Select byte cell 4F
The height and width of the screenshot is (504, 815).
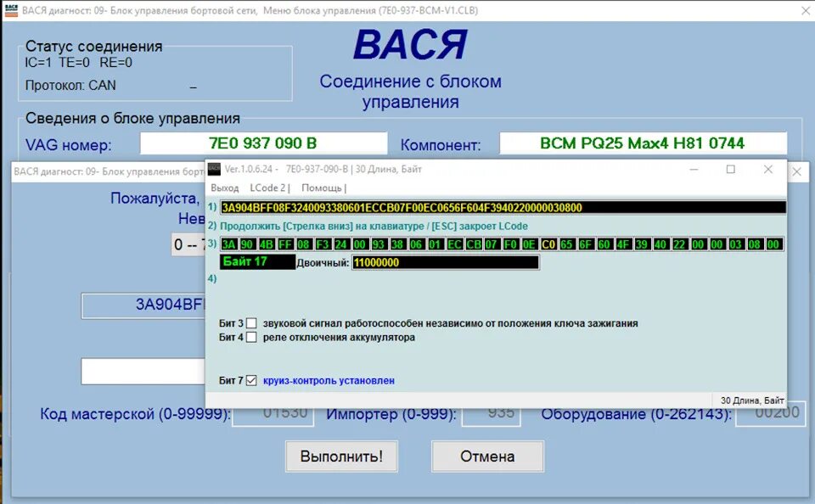coord(623,244)
